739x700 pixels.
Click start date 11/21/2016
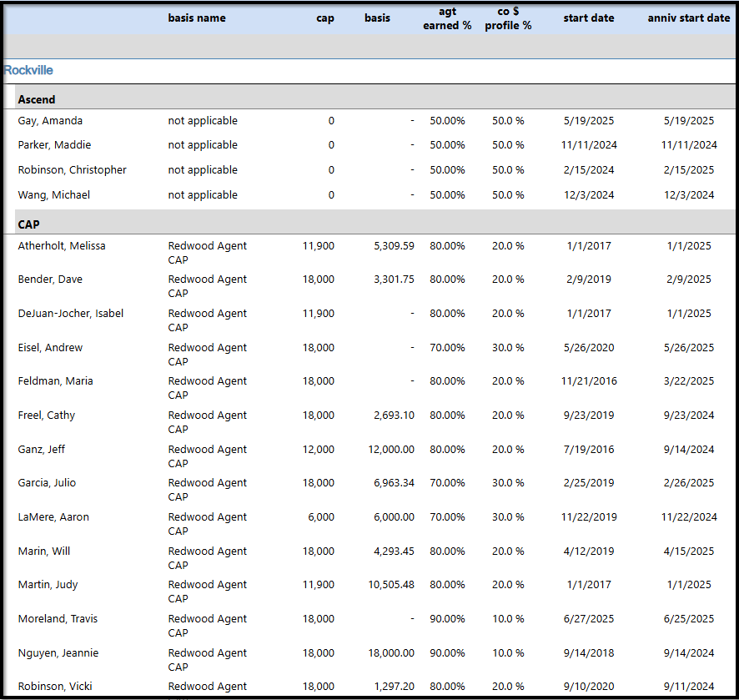click(x=589, y=381)
